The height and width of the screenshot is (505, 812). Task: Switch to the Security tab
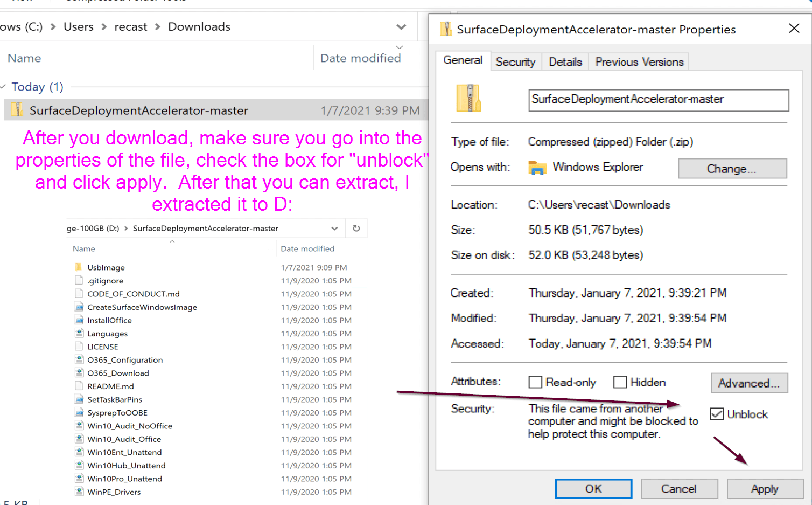tap(515, 62)
